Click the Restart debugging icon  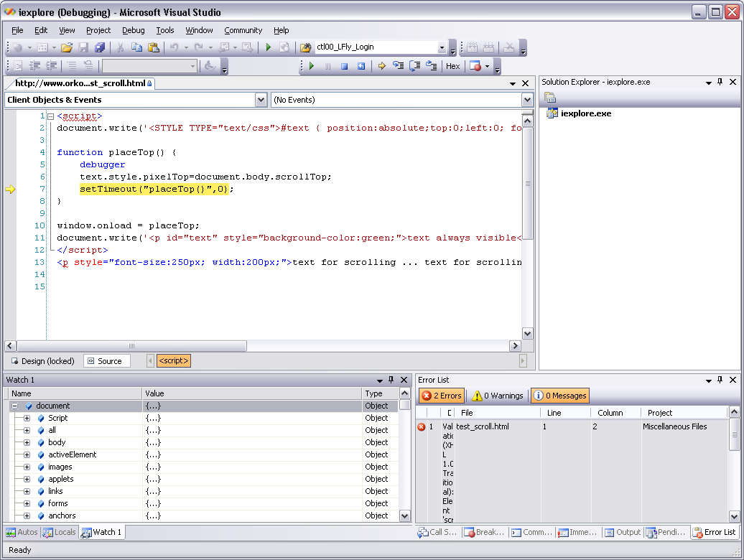point(361,66)
